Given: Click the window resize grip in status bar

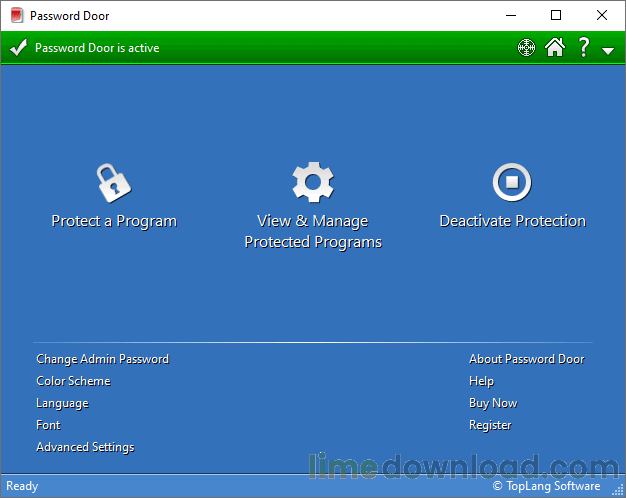Looking at the screenshot, I should coord(618,490).
